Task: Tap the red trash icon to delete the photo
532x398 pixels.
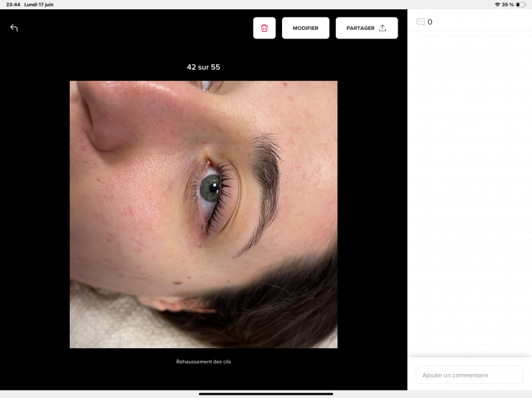Action: (x=264, y=28)
